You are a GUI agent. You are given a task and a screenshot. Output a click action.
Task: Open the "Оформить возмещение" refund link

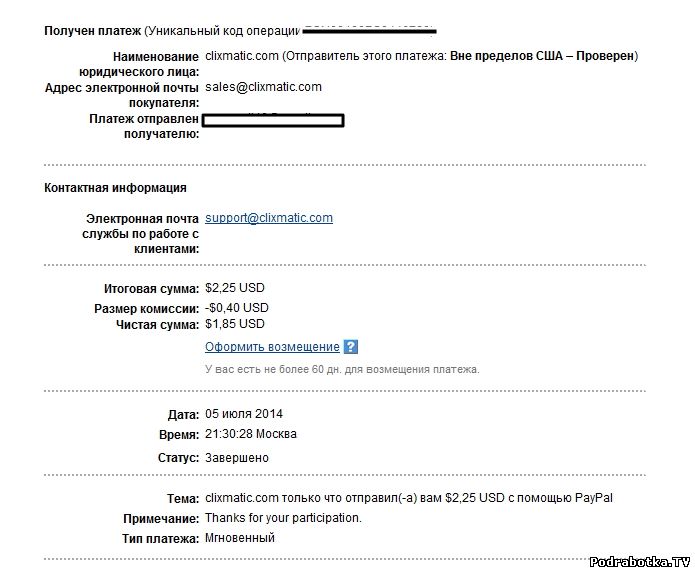pos(272,347)
